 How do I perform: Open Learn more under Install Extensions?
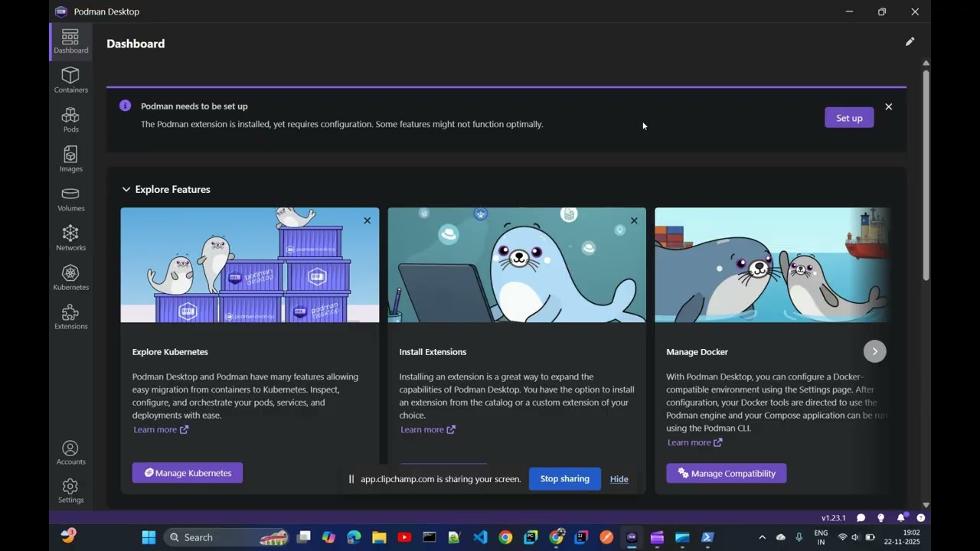(x=428, y=429)
